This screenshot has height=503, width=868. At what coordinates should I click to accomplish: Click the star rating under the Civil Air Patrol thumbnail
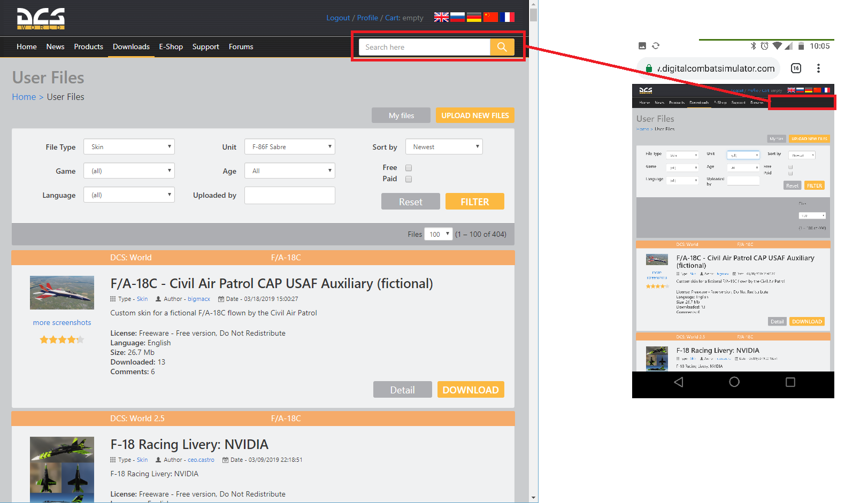coord(62,339)
